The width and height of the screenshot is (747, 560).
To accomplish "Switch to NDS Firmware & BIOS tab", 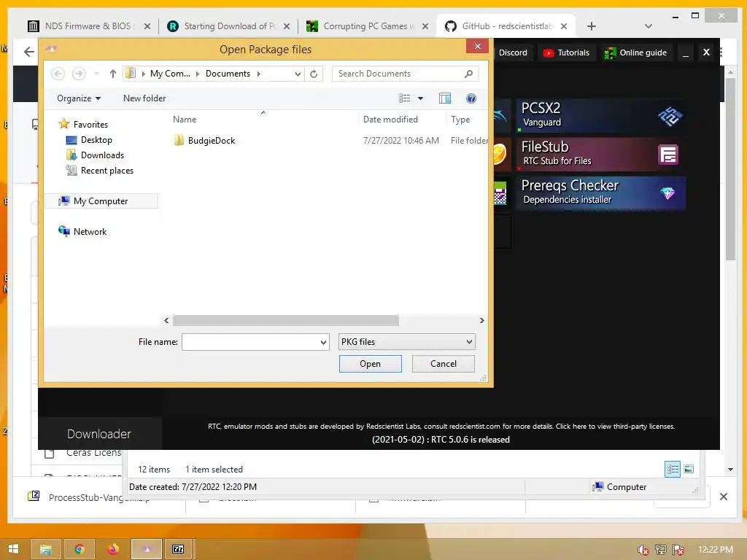I will point(88,26).
